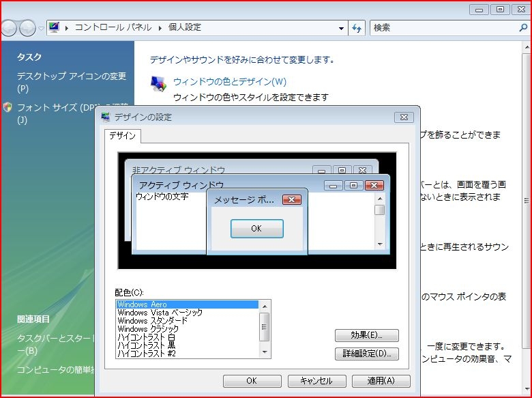
Task: Confirm with dialog OK button at bottom
Action: point(252,381)
